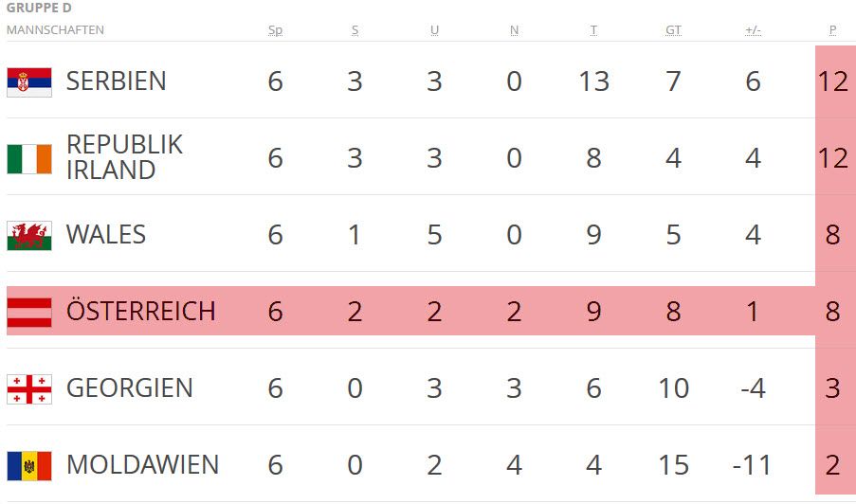856x504 pixels.
Task: Open the SERBIEN team link
Action: point(116,81)
